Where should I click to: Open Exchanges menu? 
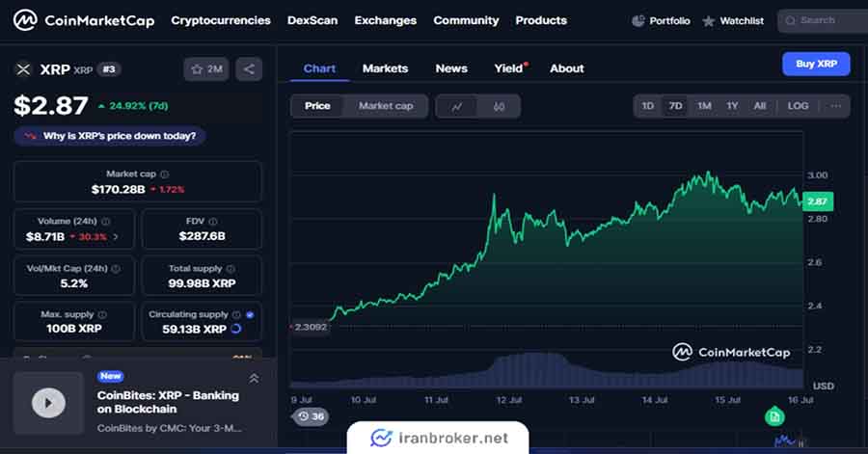tap(385, 20)
